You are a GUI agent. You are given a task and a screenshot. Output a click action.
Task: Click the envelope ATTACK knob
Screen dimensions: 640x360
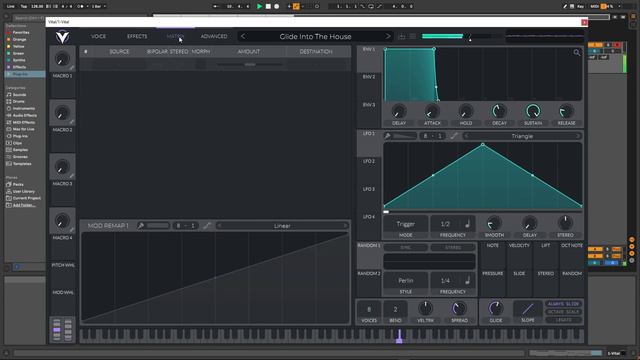pos(432,111)
